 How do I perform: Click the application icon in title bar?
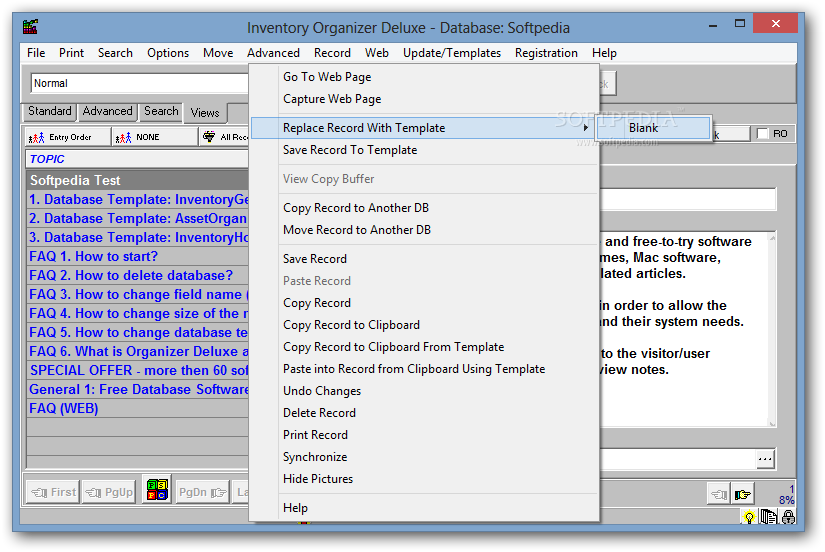[x=31, y=26]
